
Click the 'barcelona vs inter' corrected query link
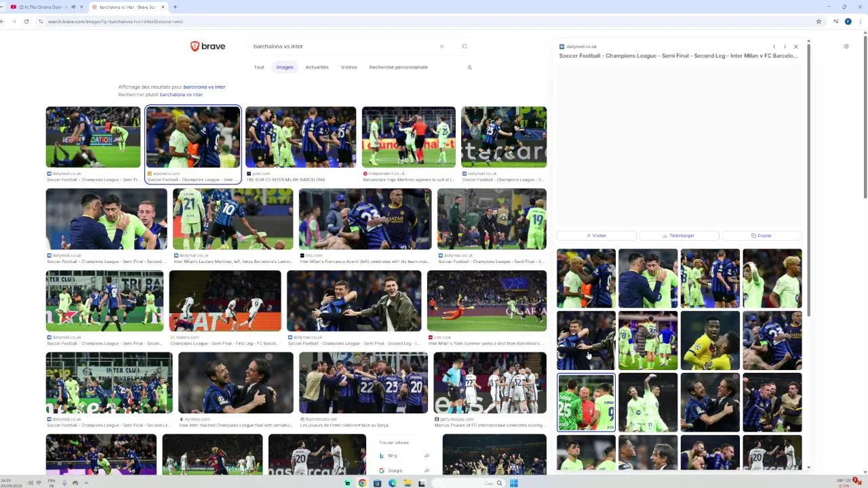[x=204, y=87]
